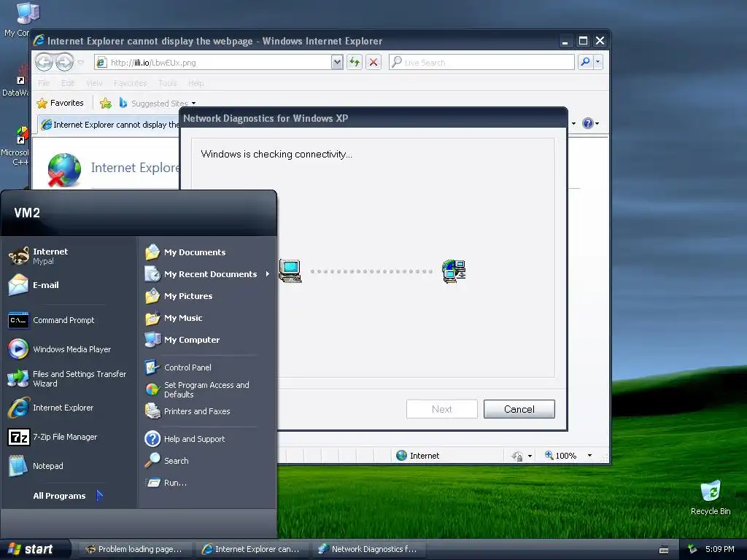The width and height of the screenshot is (747, 560).
Task: Click the Live Search magnifier button
Action: click(x=586, y=62)
